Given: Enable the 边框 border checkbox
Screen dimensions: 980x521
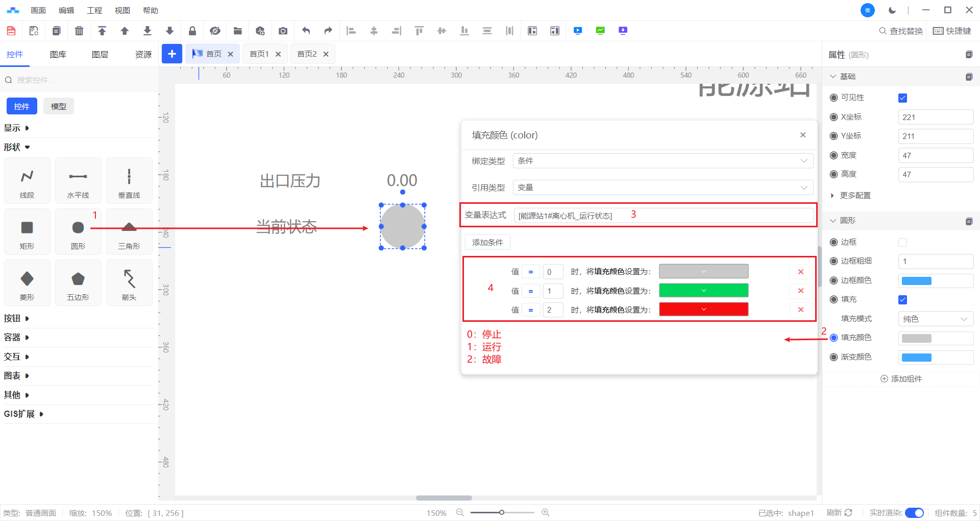Looking at the screenshot, I should click(x=902, y=243).
